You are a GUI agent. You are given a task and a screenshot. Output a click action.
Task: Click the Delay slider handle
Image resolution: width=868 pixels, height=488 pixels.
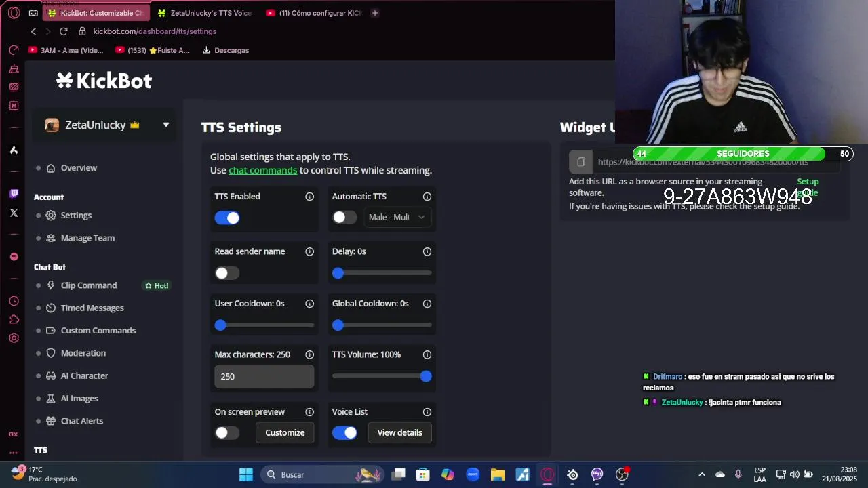click(x=338, y=273)
